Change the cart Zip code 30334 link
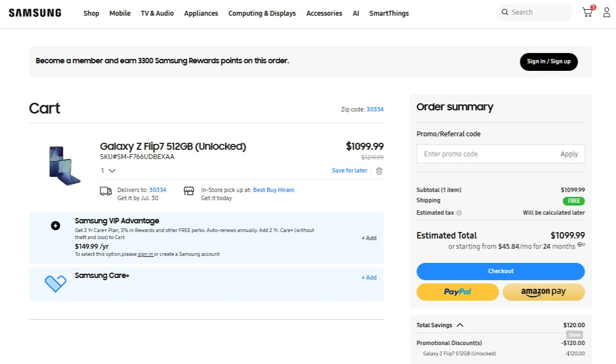This screenshot has height=364, width=616. coord(375,109)
